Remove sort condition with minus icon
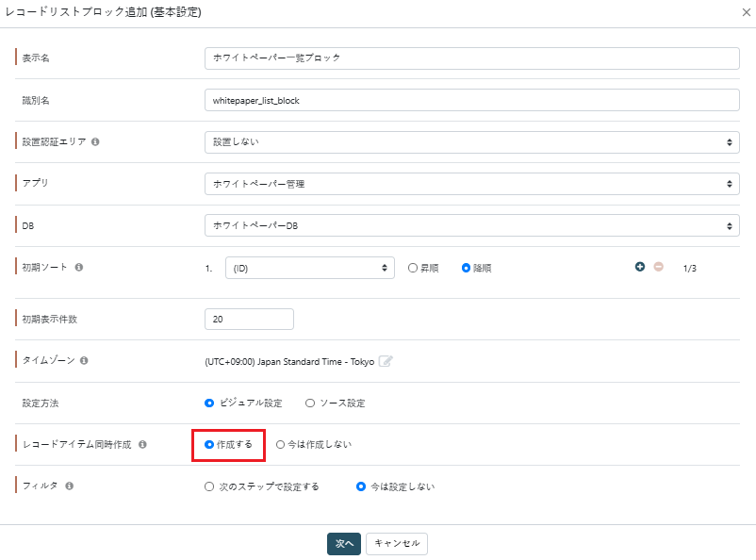The height and width of the screenshot is (560, 756). [x=659, y=267]
